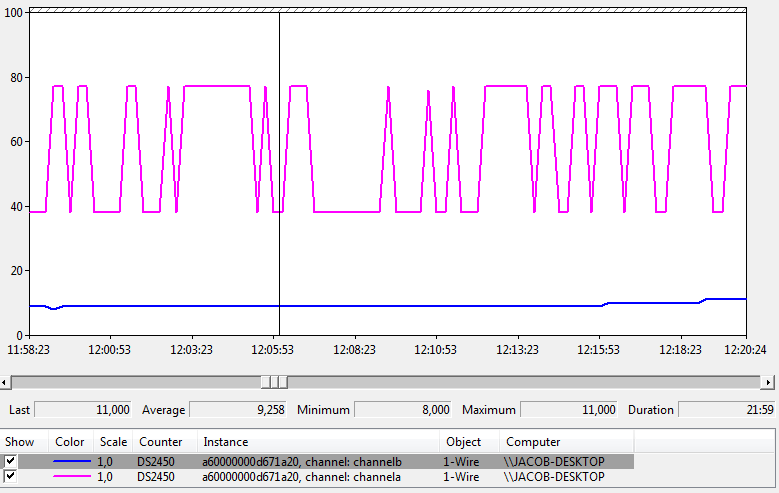Click the time range slider thumb

coord(274,382)
